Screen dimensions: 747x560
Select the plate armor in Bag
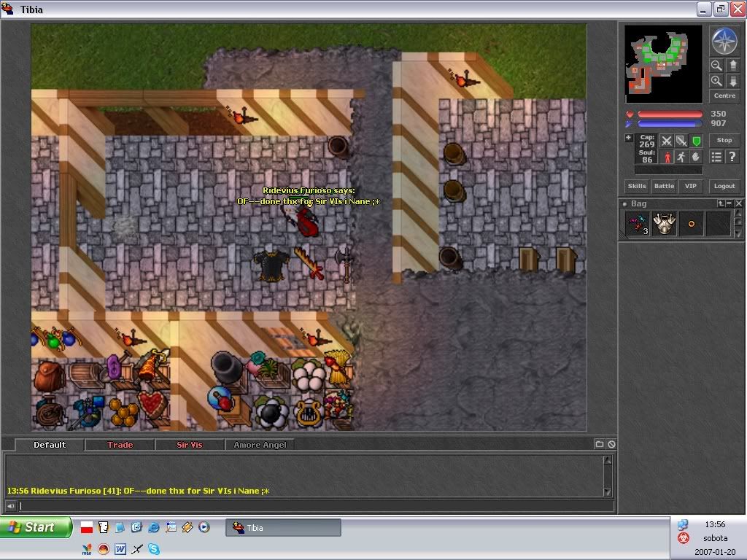pos(664,224)
